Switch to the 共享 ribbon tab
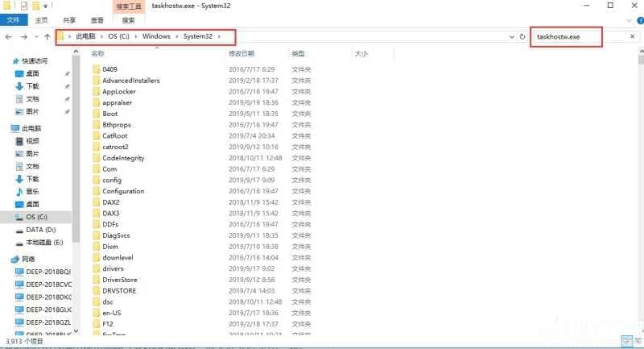 click(69, 19)
